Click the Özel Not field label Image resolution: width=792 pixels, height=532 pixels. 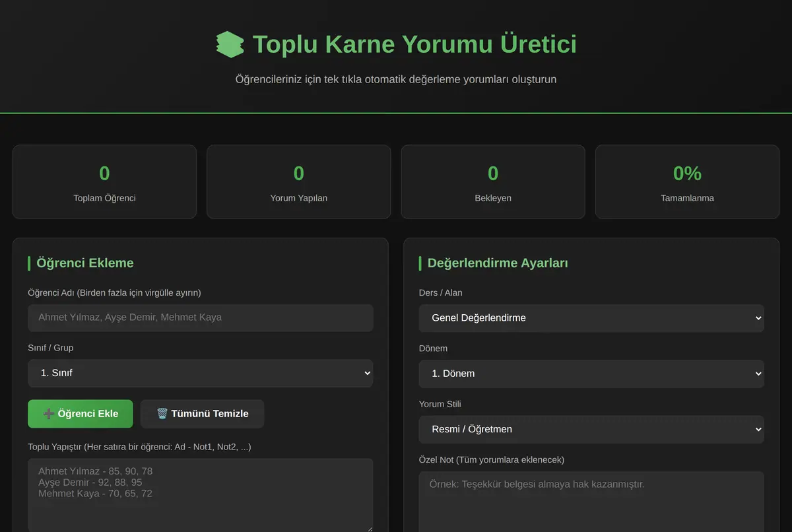492,459
